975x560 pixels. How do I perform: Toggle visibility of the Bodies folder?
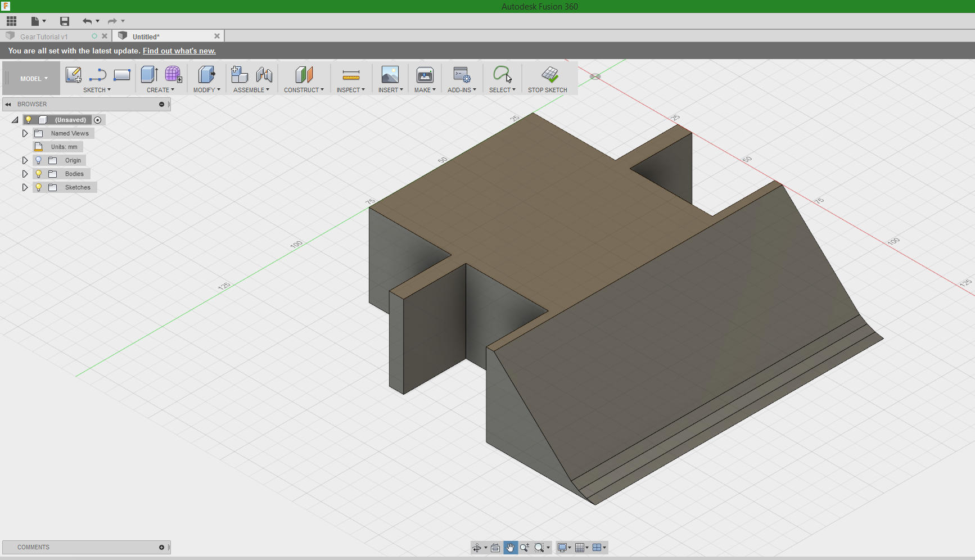click(38, 174)
